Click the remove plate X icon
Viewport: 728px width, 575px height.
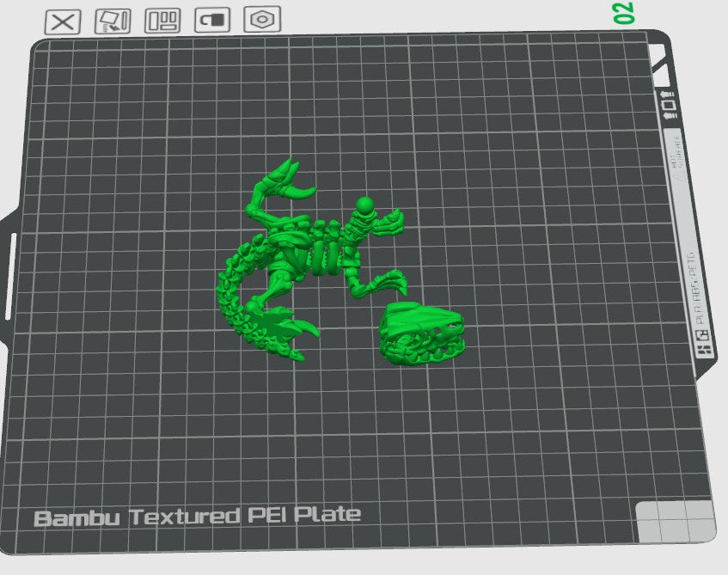click(x=63, y=21)
